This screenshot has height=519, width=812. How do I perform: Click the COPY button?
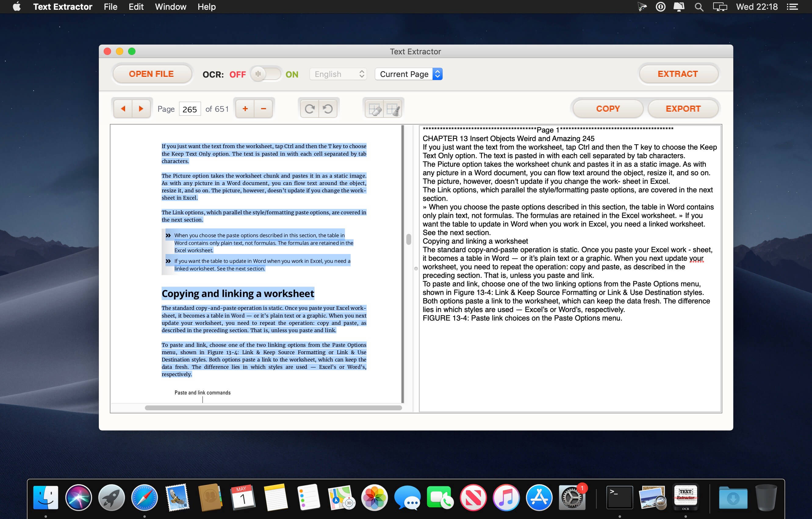pyautogui.click(x=608, y=109)
